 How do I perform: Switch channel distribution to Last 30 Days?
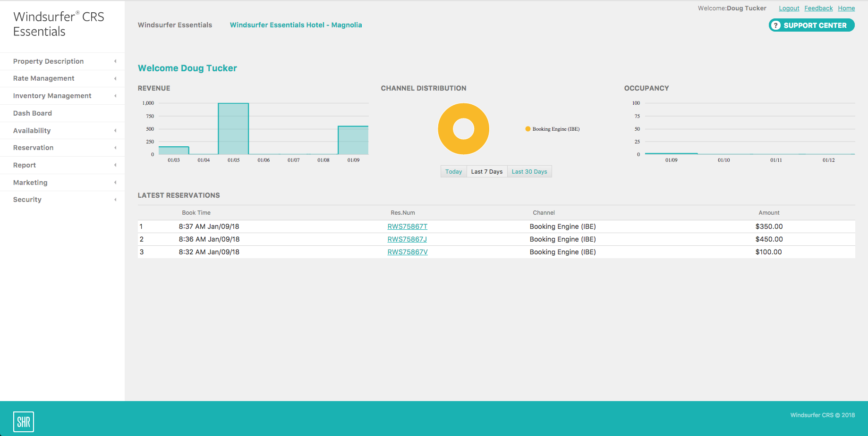click(529, 171)
